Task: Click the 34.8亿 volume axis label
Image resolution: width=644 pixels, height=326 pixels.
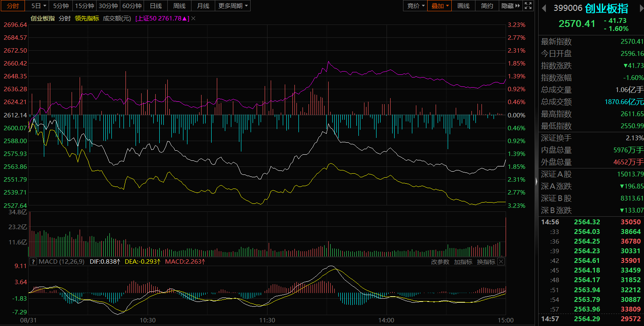Action: tap(18, 212)
